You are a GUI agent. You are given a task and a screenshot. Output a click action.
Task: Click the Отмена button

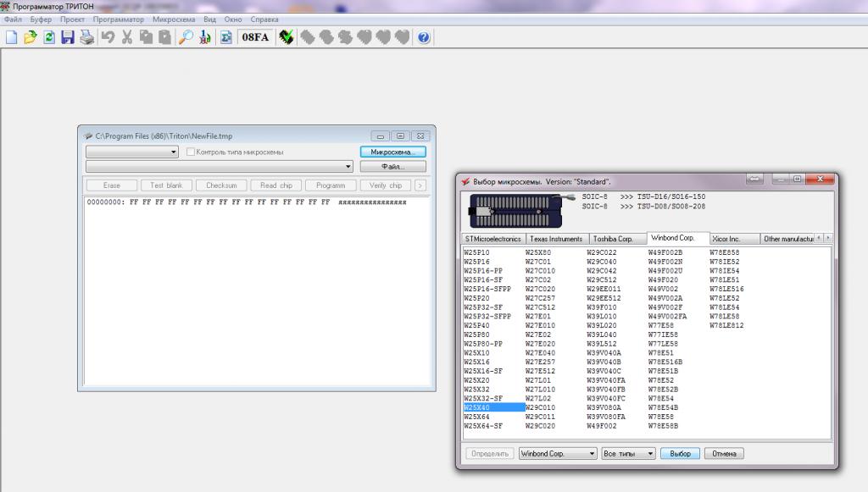(x=724, y=454)
